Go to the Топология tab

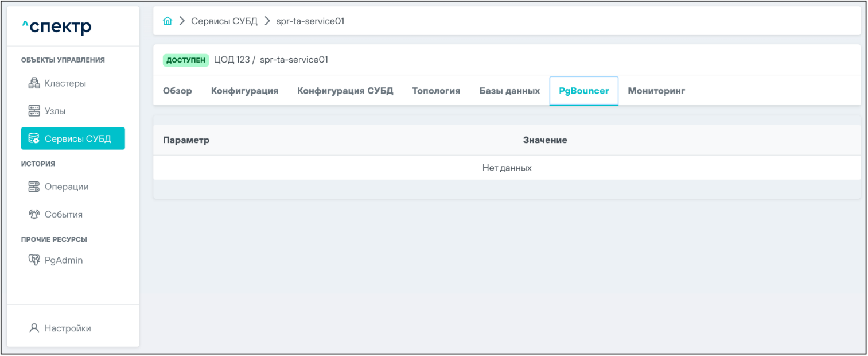click(436, 91)
